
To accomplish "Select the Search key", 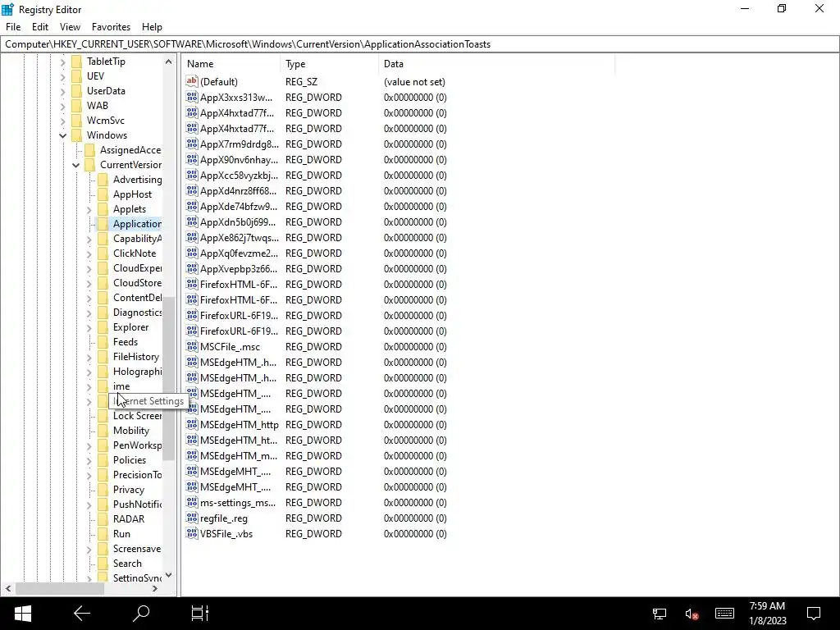I will pos(127,563).
